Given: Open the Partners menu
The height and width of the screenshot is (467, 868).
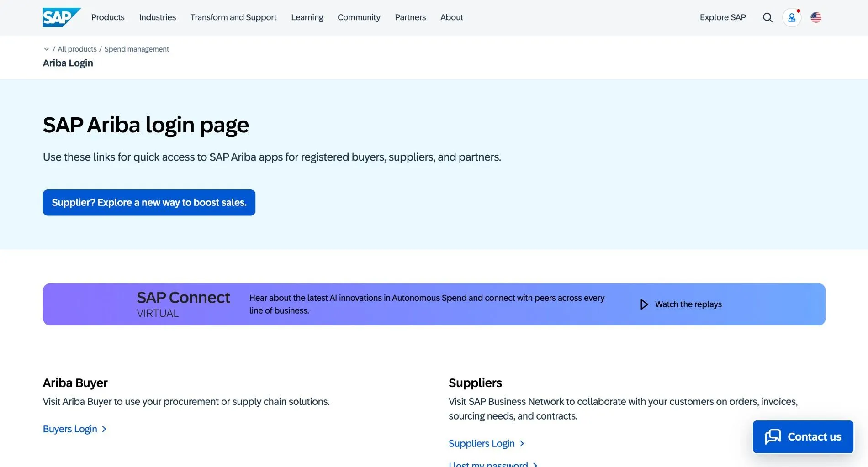Looking at the screenshot, I should point(410,17).
